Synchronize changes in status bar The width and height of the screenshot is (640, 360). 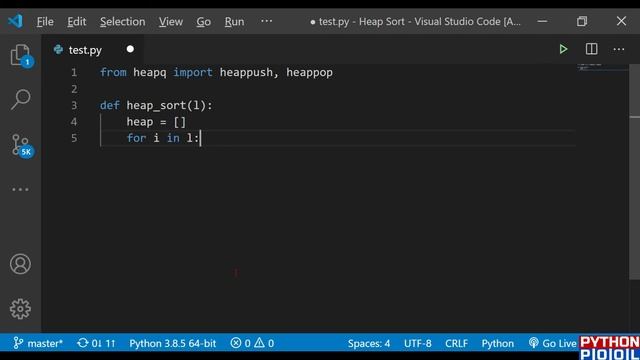pos(96,343)
